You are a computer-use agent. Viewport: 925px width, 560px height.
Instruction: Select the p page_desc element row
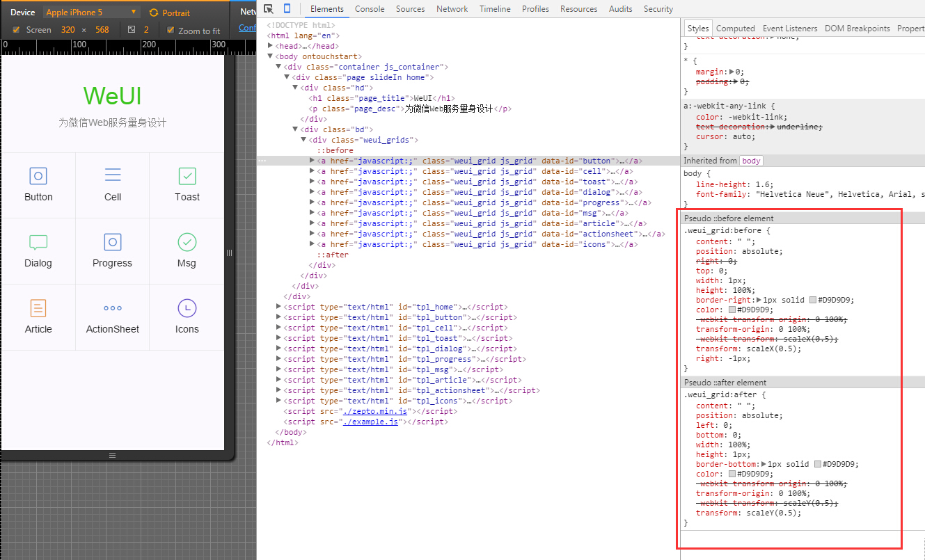410,109
